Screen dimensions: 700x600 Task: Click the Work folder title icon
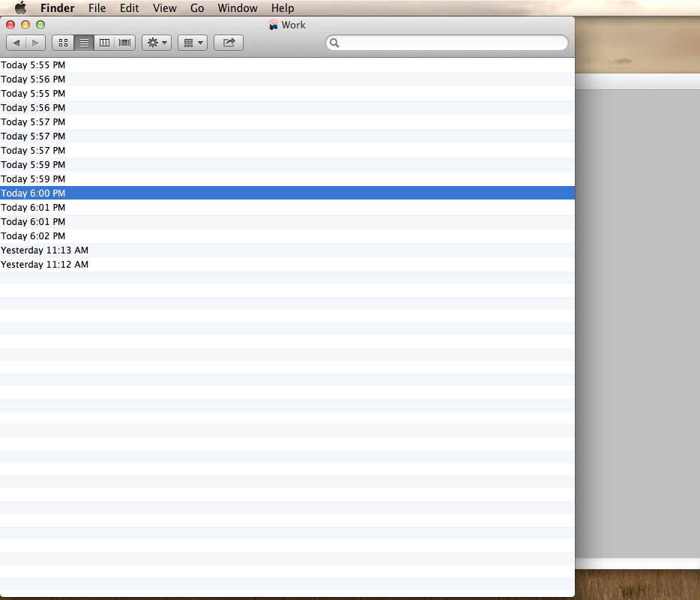point(274,25)
